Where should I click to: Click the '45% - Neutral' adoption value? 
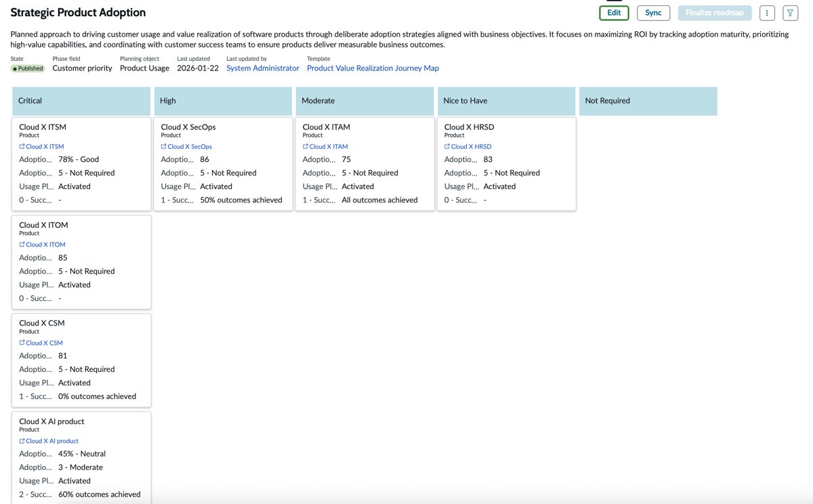pos(82,454)
